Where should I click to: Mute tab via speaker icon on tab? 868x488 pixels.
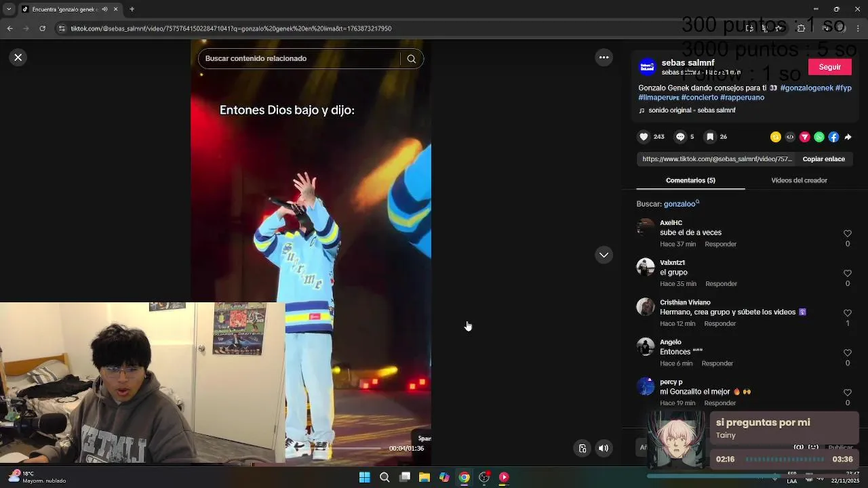[104, 9]
